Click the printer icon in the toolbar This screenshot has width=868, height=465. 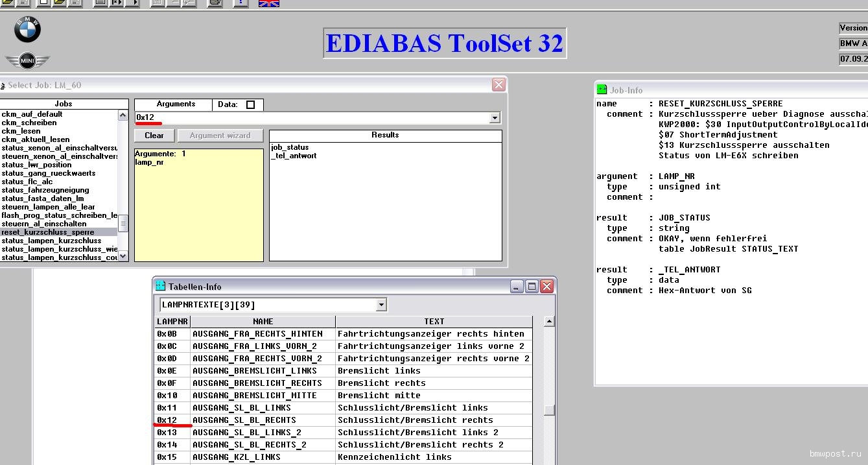tap(215, 3)
